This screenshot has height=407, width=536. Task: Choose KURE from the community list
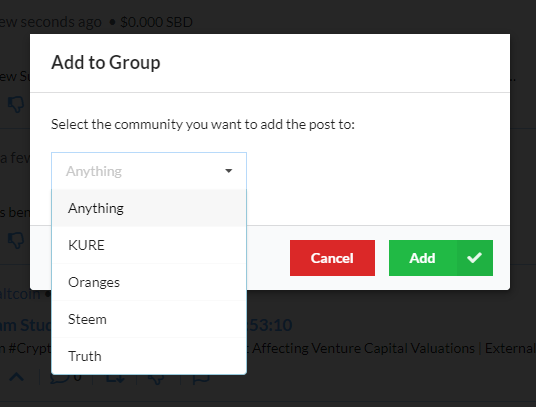tap(149, 245)
